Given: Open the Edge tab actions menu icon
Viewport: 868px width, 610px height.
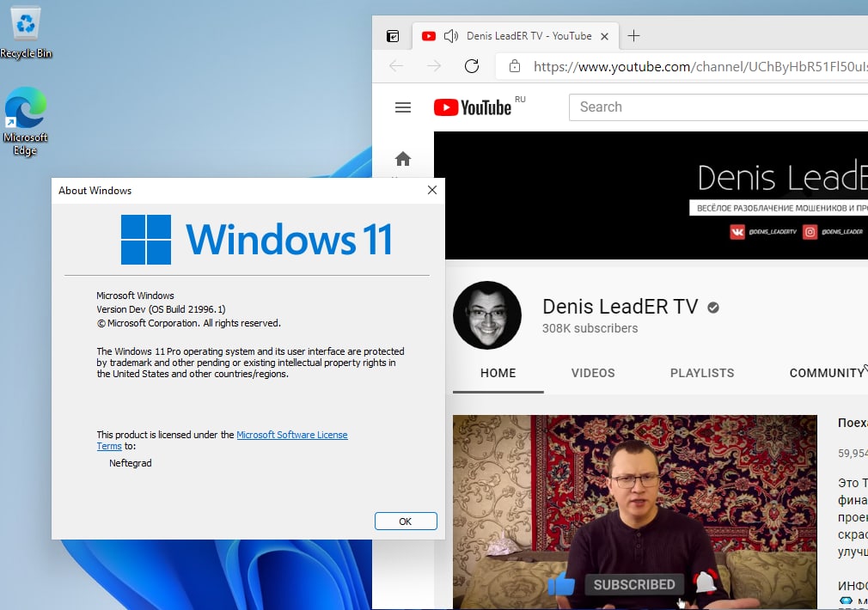Looking at the screenshot, I should tap(393, 37).
